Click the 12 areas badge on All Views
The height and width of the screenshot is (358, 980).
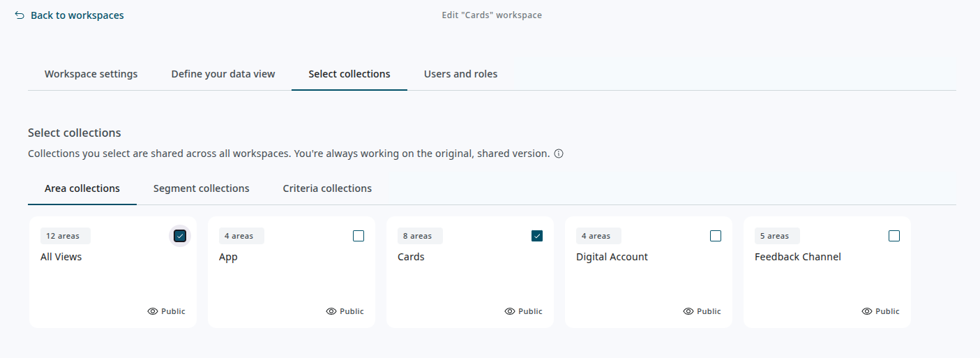63,236
